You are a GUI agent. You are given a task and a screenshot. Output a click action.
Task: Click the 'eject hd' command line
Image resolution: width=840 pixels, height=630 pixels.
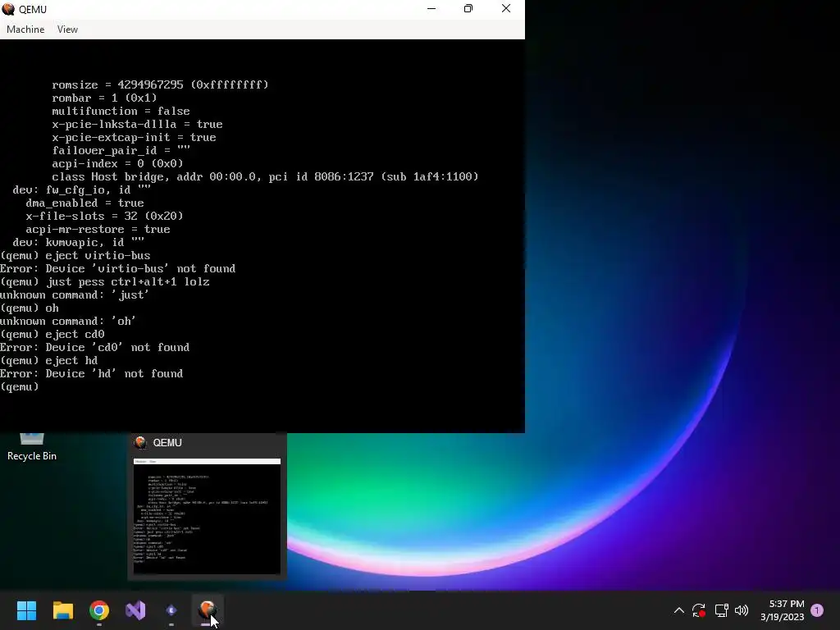pyautogui.click(x=48, y=361)
